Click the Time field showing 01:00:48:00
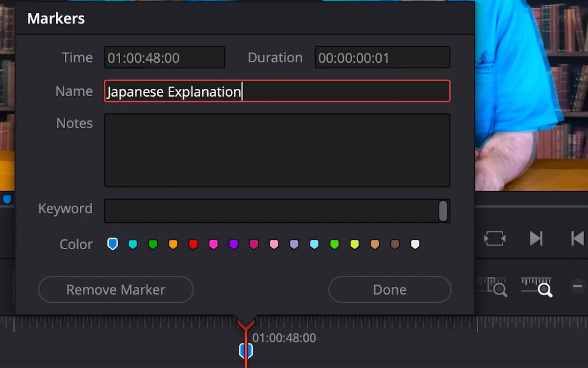The image size is (588, 368). (164, 57)
